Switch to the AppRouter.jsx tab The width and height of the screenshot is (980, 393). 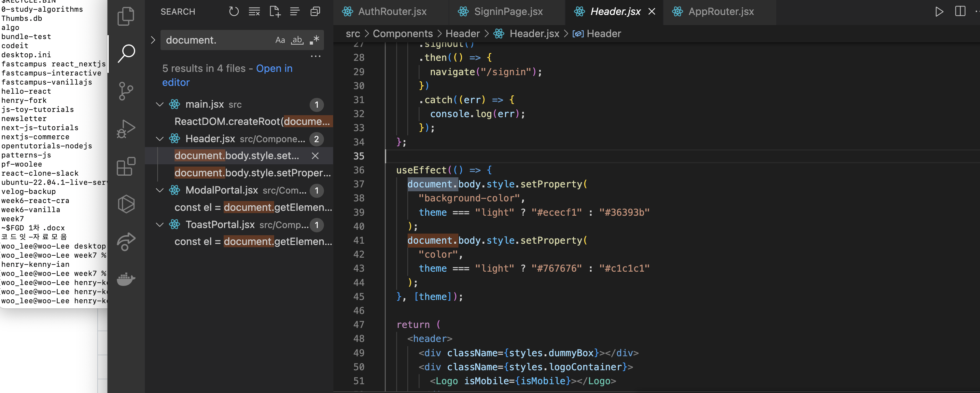pyautogui.click(x=720, y=12)
